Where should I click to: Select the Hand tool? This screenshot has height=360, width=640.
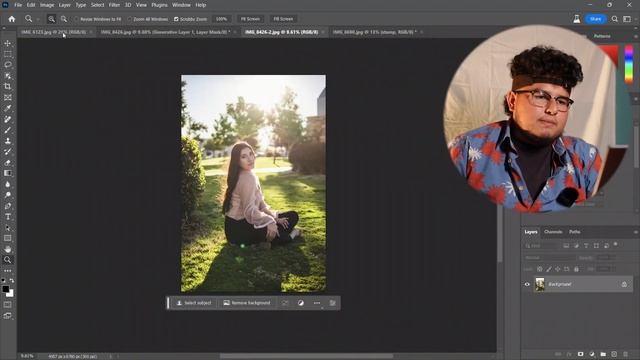7,249
